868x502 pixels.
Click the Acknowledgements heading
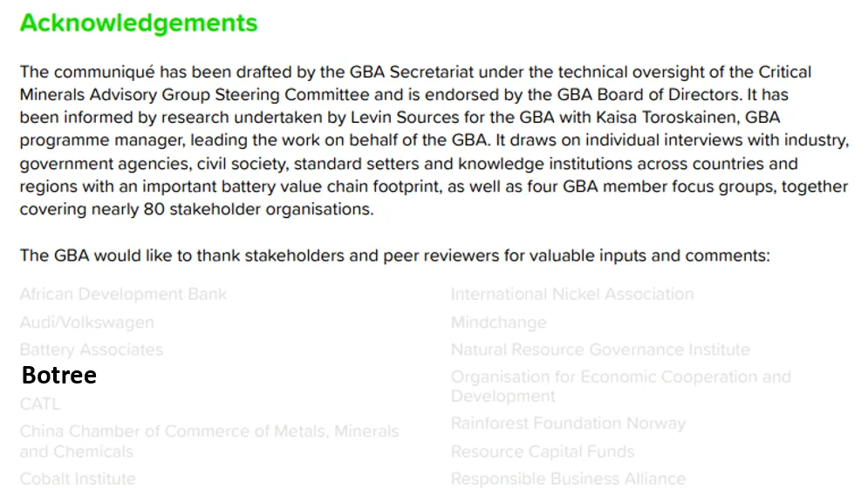(139, 24)
